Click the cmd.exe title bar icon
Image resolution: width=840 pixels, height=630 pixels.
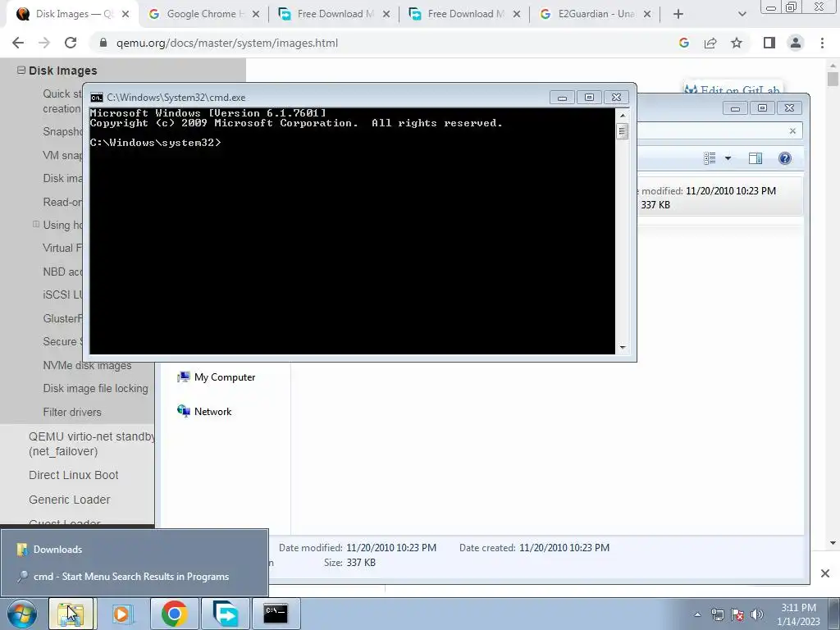click(x=97, y=98)
